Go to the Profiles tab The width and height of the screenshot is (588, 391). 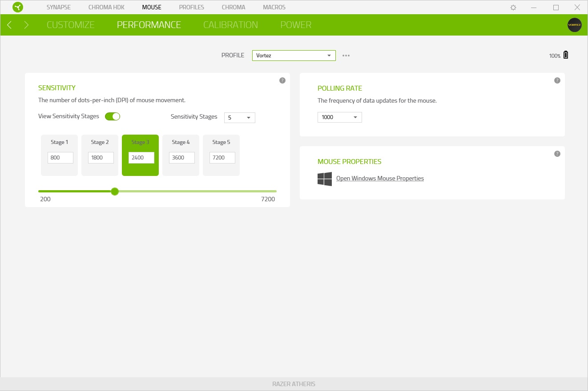point(192,7)
